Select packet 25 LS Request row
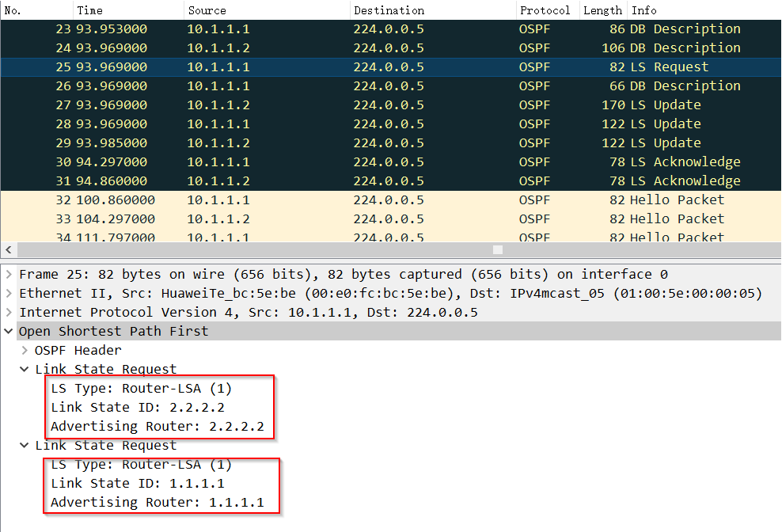Screen dimensions: 782x532 pos(390,66)
